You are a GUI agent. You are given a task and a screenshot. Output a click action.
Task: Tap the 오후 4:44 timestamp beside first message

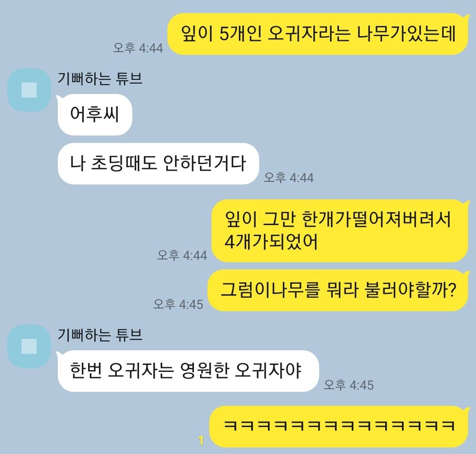coord(138,48)
